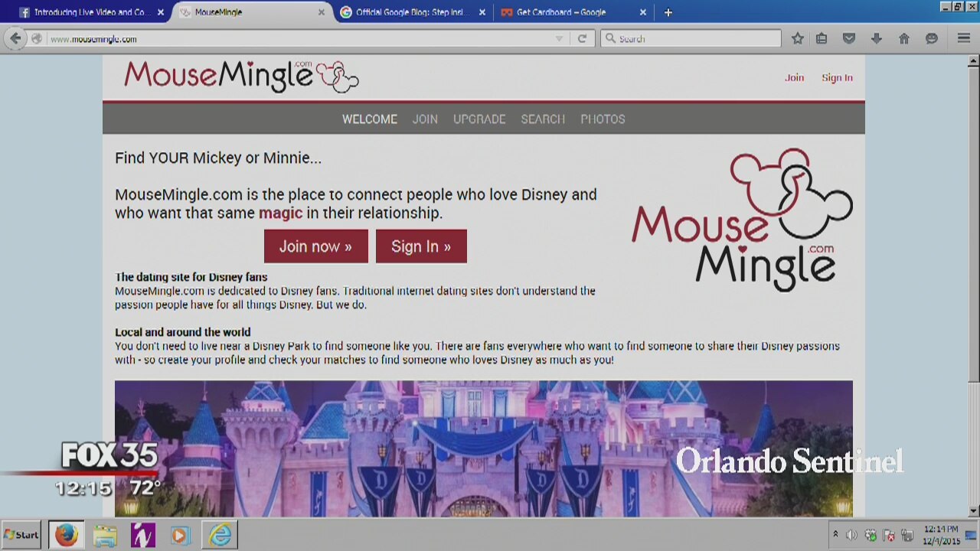Show hidden system tray icons
This screenshot has height=551, width=980.
click(x=835, y=535)
